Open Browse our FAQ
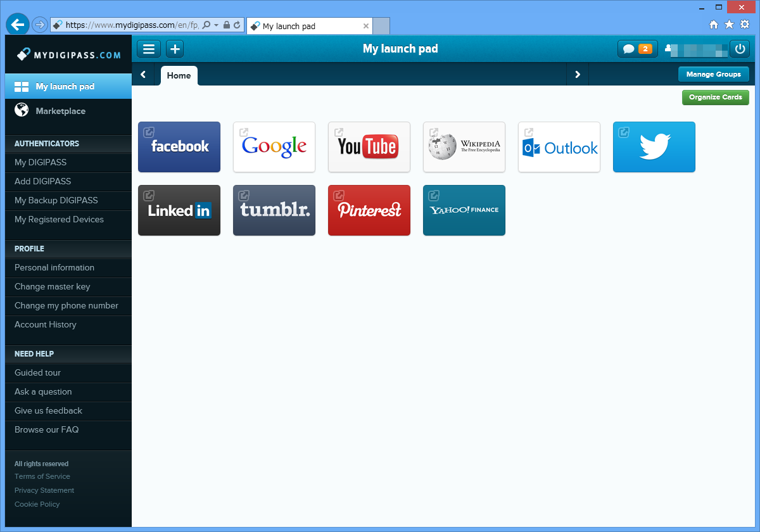Viewport: 760px width, 532px height. click(x=68, y=430)
